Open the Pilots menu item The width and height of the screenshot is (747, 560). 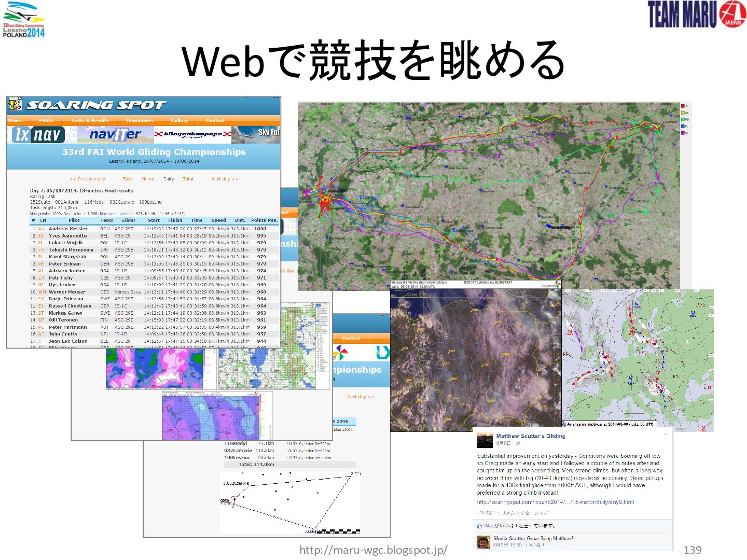46,121
